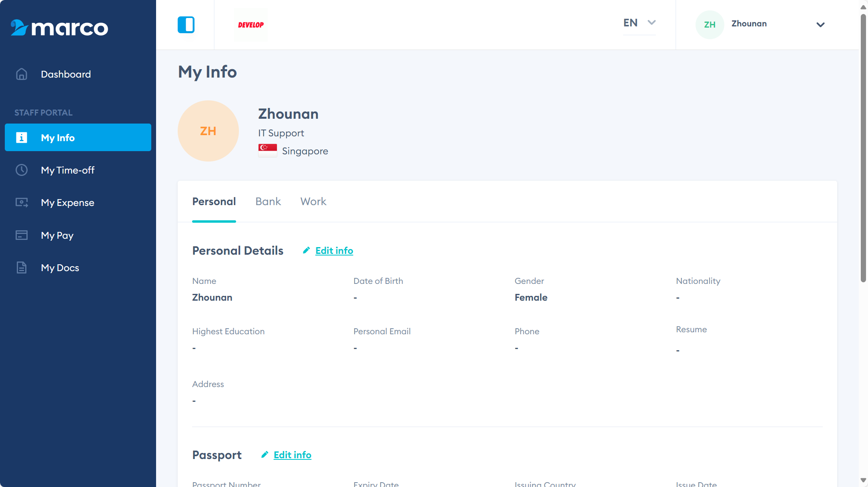Click the My Docs document icon
Image resolution: width=868 pixels, height=487 pixels.
pyautogui.click(x=22, y=267)
